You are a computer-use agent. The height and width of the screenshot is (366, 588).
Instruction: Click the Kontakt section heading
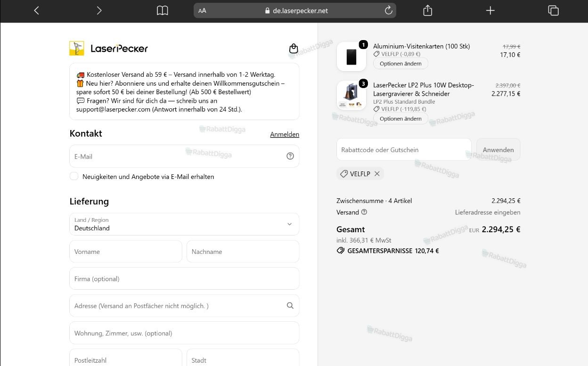pos(86,133)
